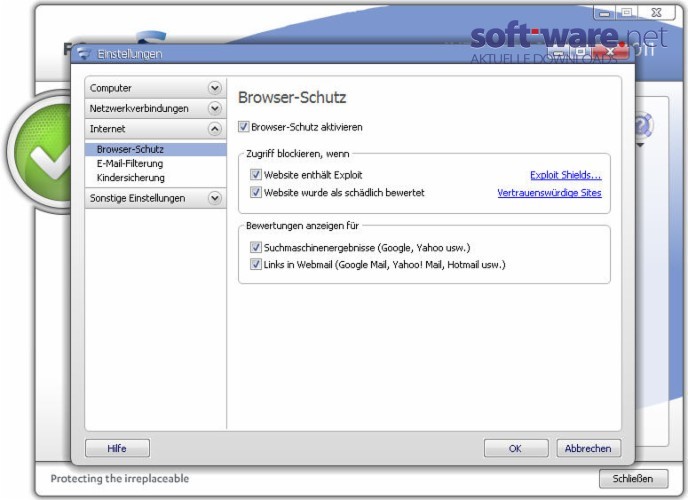Click the 'Bewertungen anzeigen für' group label

[x=302, y=226]
